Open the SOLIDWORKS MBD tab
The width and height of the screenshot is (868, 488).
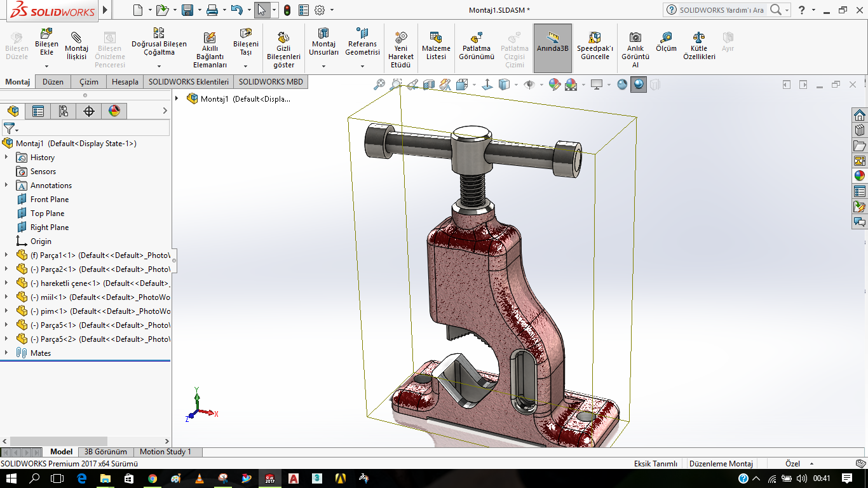271,81
